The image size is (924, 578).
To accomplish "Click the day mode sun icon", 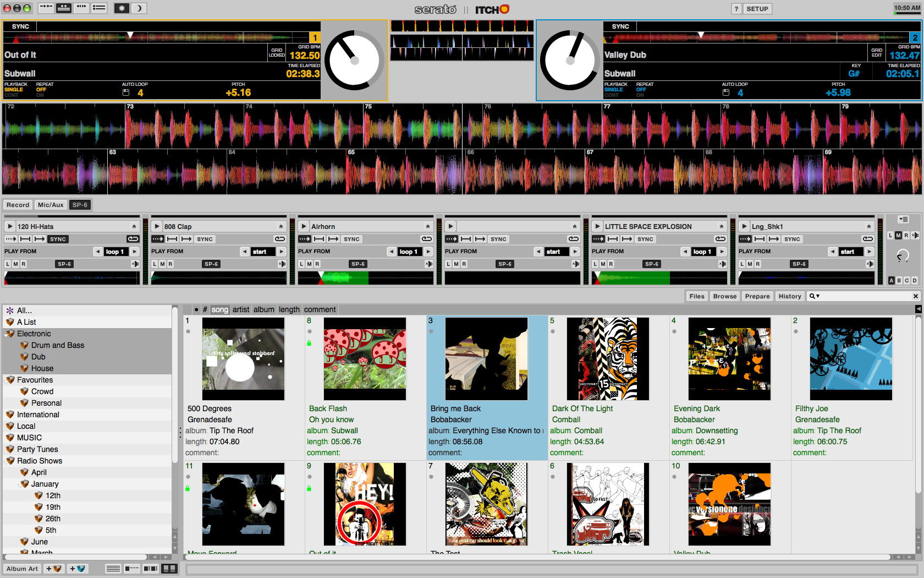I will coord(122,8).
